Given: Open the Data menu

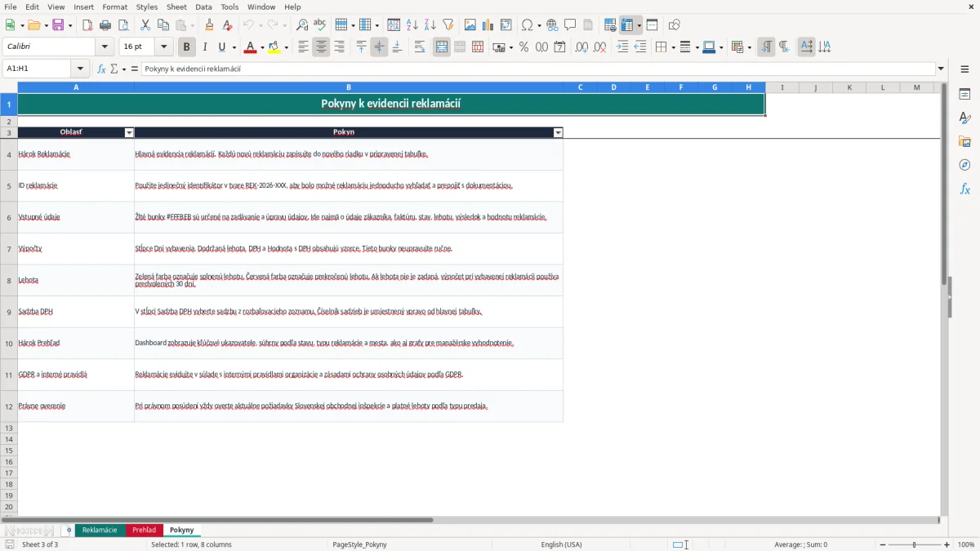Looking at the screenshot, I should pyautogui.click(x=203, y=7).
